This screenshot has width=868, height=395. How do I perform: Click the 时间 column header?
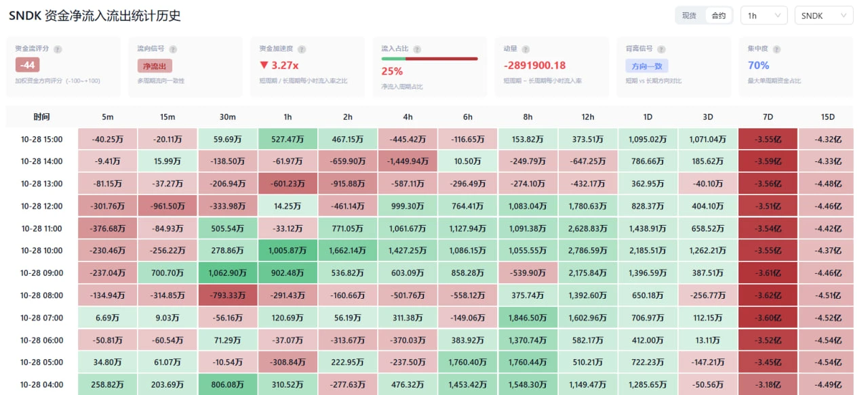click(41, 117)
